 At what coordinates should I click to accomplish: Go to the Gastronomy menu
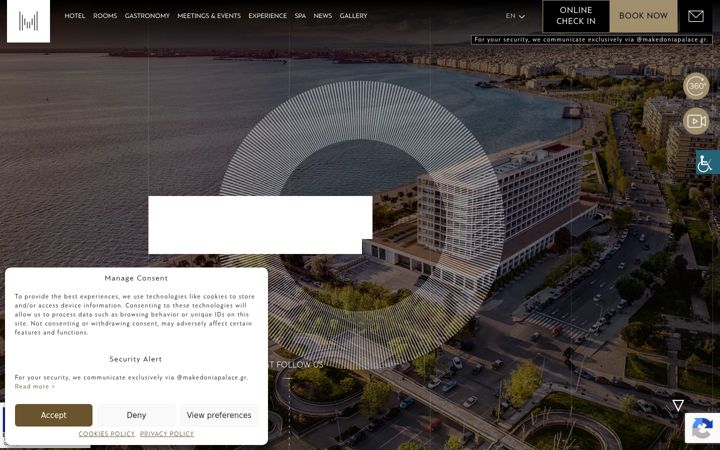click(147, 16)
